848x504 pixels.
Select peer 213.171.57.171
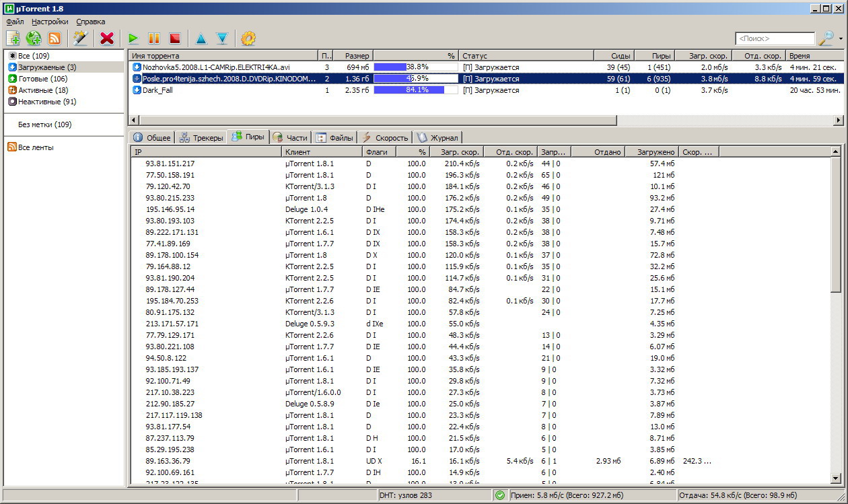481,324
